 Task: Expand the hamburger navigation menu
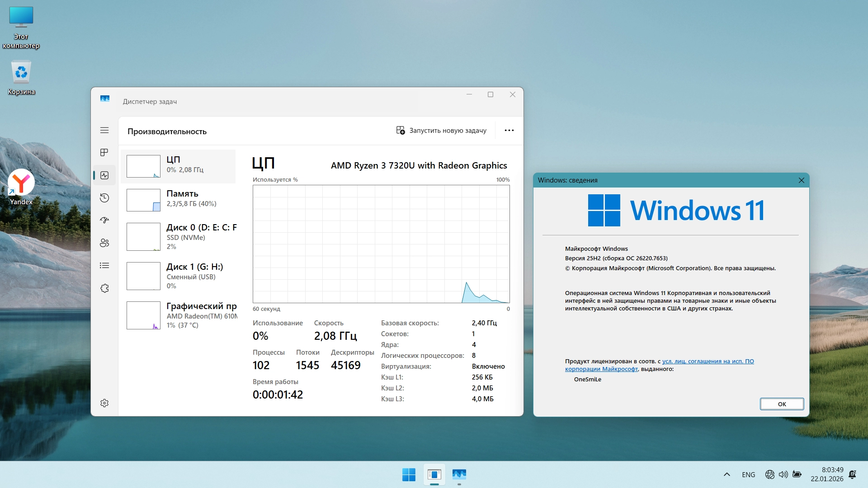click(x=104, y=130)
